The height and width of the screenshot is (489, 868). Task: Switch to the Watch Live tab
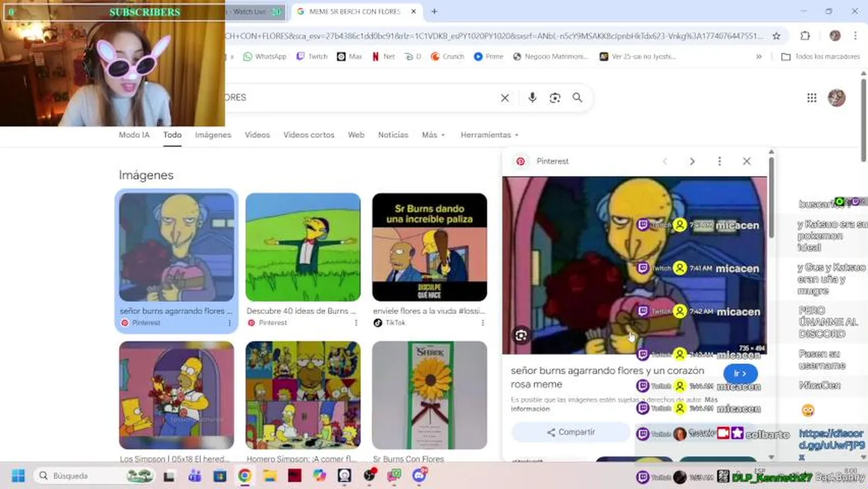click(x=255, y=12)
